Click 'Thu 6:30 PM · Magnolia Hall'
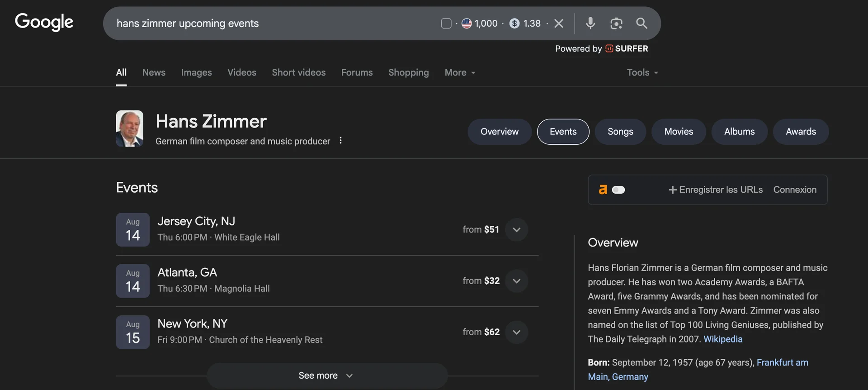The height and width of the screenshot is (390, 868). (213, 288)
